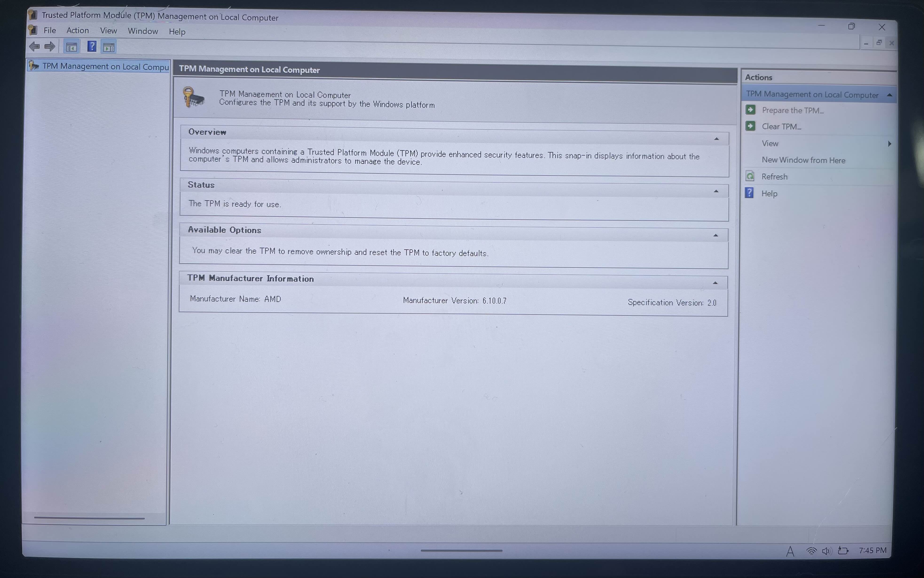
Task: Toggle Show/Hide Console Tree toolbar icon
Action: tap(71, 47)
